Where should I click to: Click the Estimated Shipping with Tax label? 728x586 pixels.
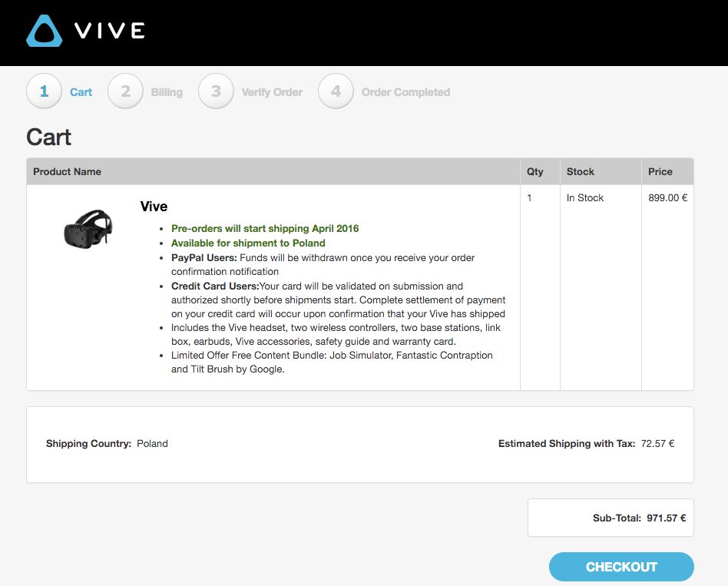(567, 443)
